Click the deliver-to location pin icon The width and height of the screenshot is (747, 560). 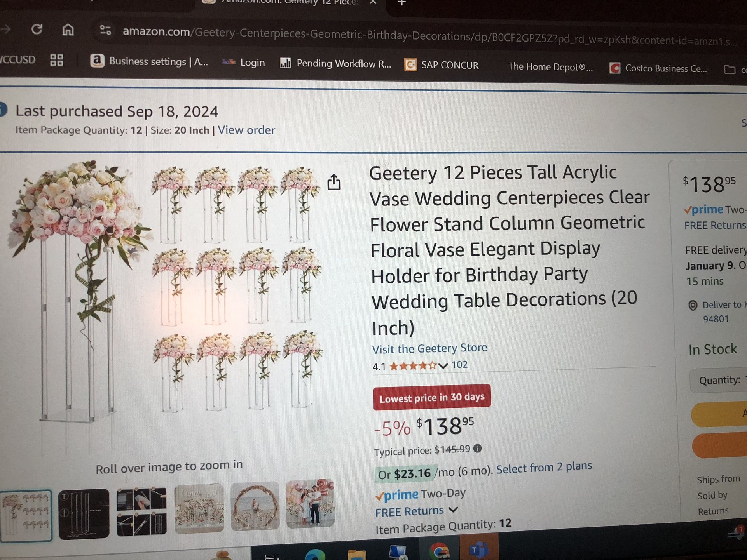[x=693, y=306]
